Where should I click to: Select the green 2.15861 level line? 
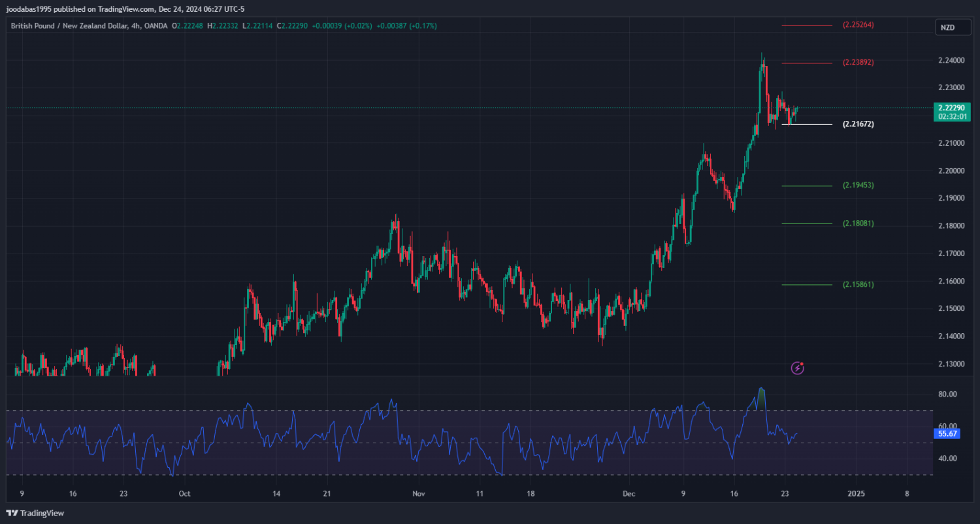[807, 285]
